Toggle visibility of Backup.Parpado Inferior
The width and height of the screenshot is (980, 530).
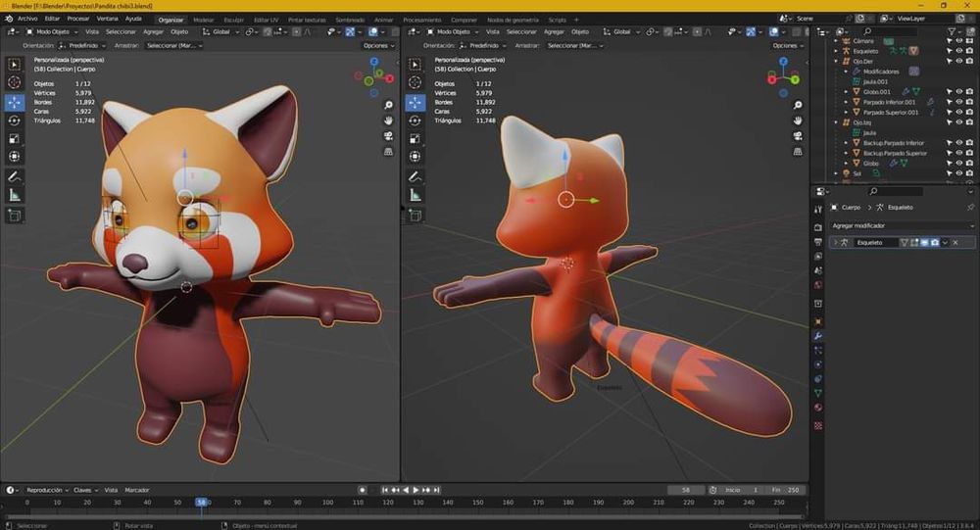[x=959, y=143]
